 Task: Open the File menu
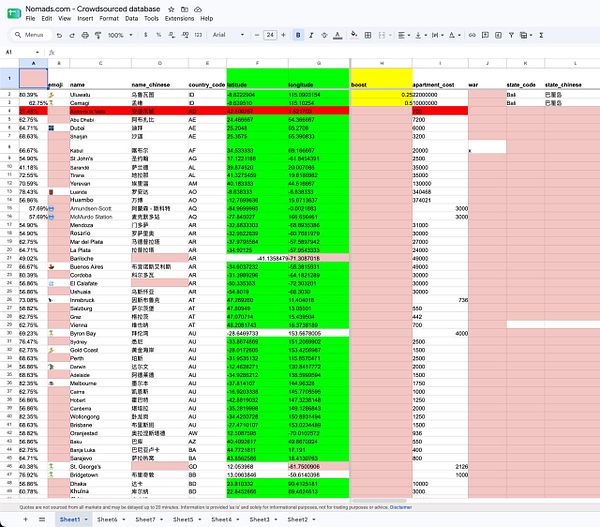coord(30,18)
